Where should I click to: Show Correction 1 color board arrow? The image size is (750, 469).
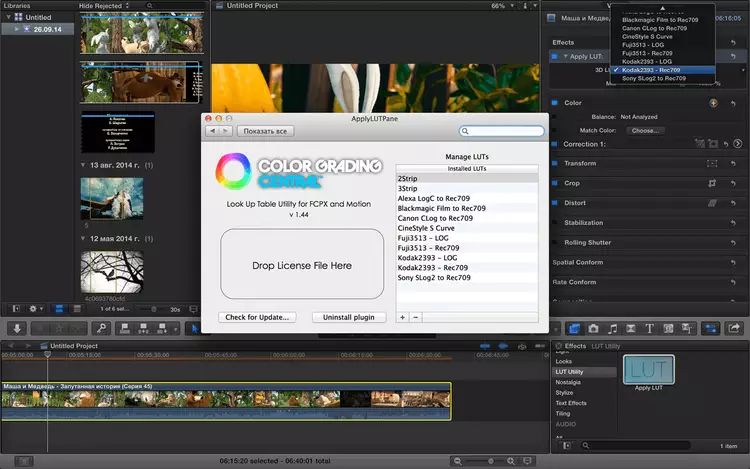pyautogui.click(x=738, y=143)
